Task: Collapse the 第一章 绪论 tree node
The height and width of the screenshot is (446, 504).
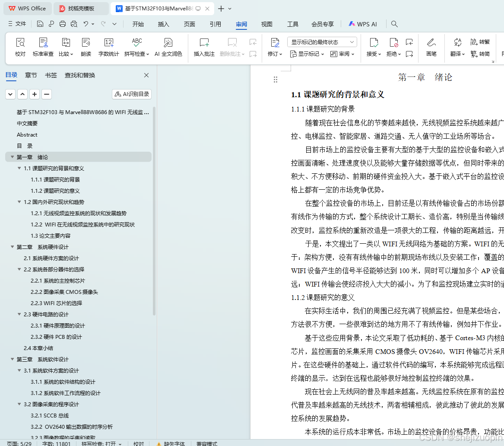Action: click(x=12, y=157)
